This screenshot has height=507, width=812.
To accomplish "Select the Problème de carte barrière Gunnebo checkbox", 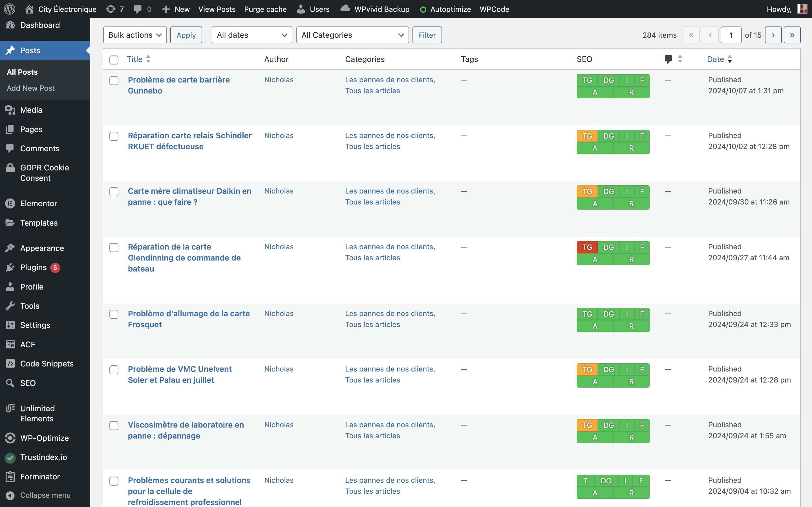I will [114, 81].
